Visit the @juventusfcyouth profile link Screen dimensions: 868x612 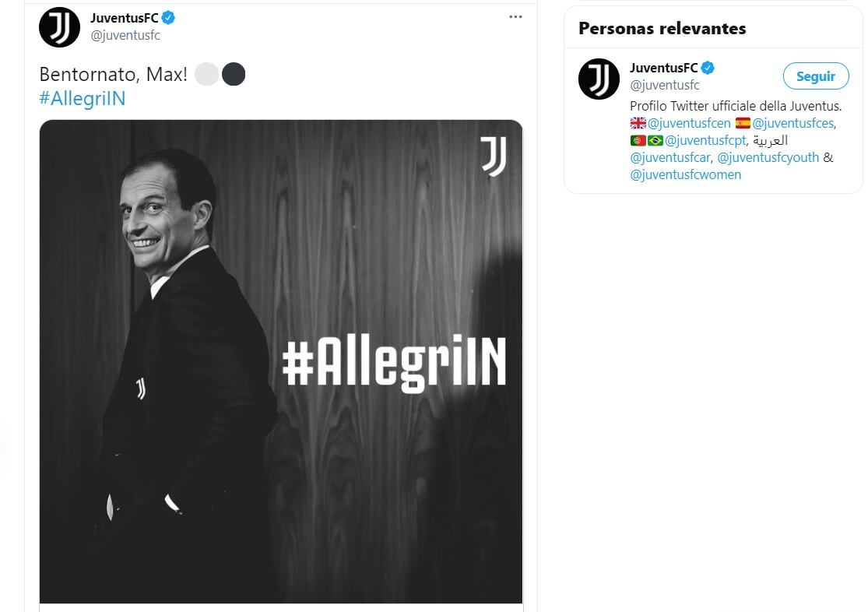[768, 157]
